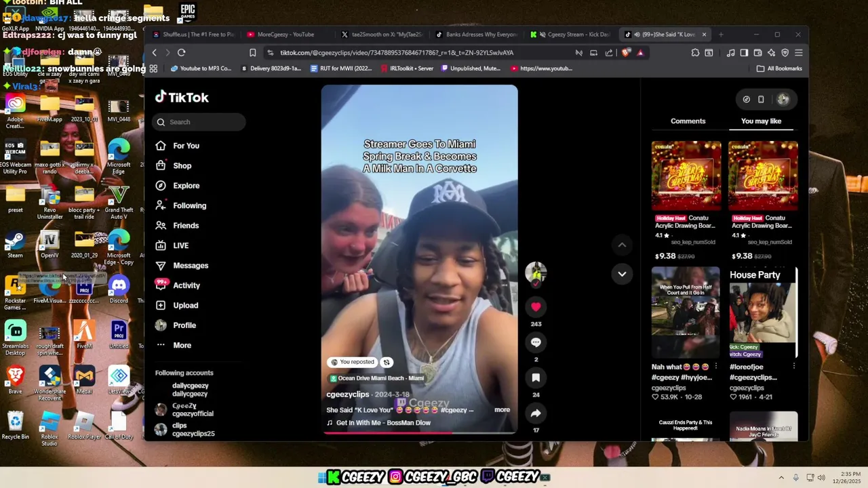Open a new browser tab with plus button
This screenshot has height=488, width=868.
tap(721, 35)
